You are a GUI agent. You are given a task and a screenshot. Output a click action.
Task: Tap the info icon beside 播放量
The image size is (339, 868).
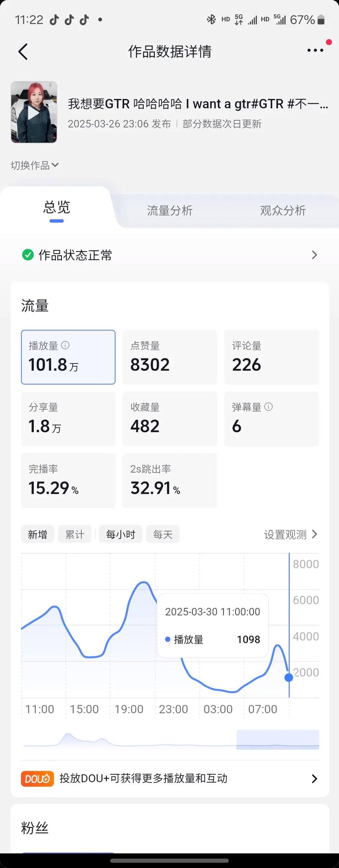65,345
